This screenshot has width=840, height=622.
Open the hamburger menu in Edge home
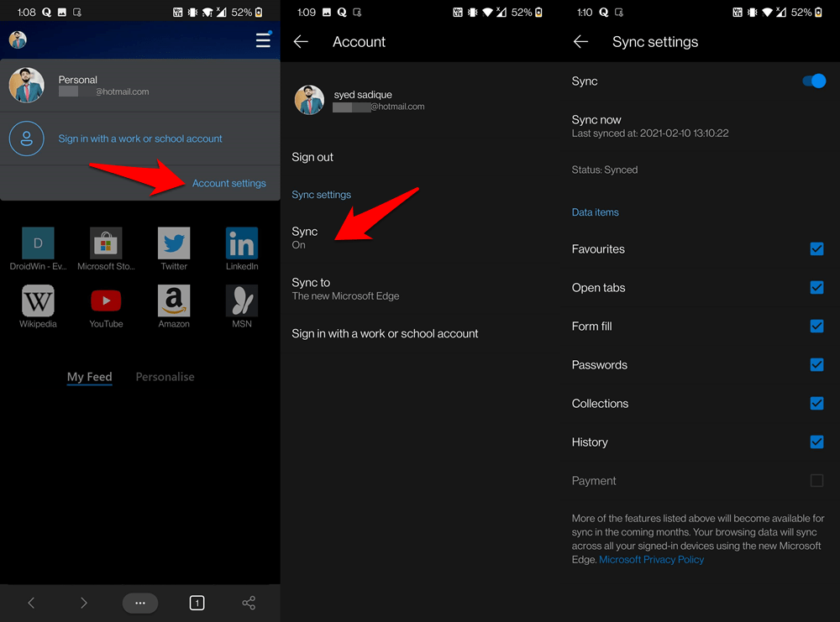click(263, 40)
